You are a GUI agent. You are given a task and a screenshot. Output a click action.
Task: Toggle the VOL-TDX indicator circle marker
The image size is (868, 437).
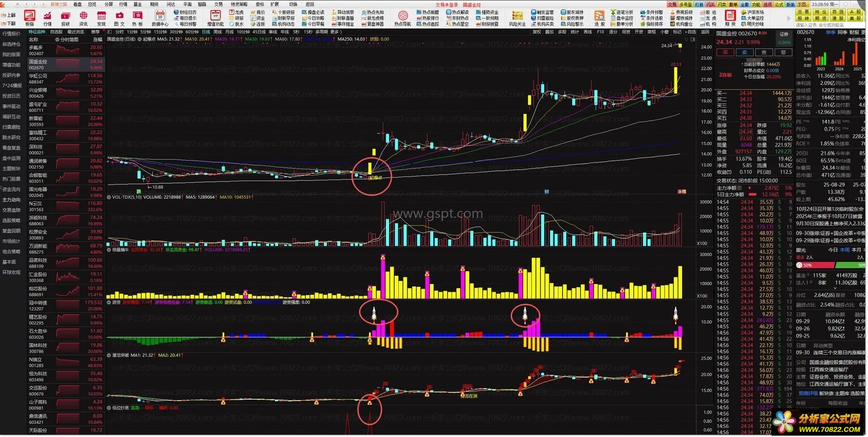click(x=109, y=197)
